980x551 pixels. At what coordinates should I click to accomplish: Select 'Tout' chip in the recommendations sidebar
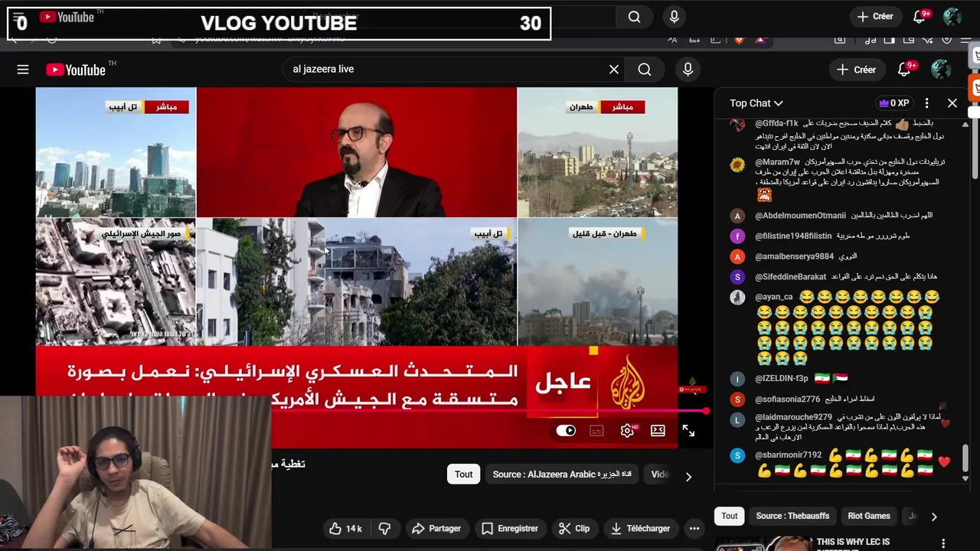point(730,516)
